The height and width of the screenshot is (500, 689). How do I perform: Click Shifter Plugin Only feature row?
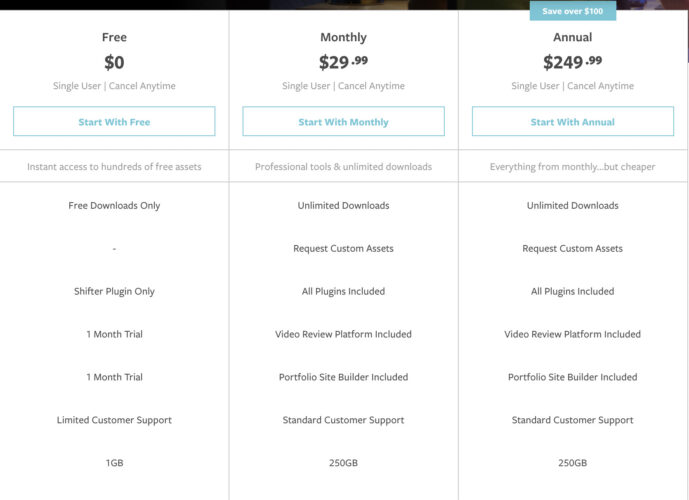tap(114, 291)
